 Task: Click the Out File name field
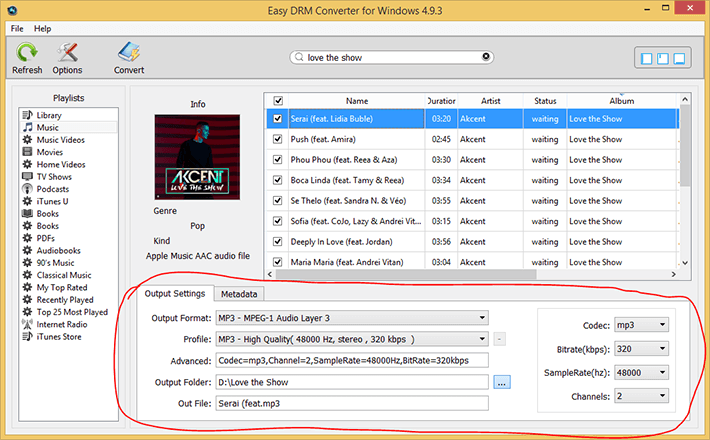352,403
